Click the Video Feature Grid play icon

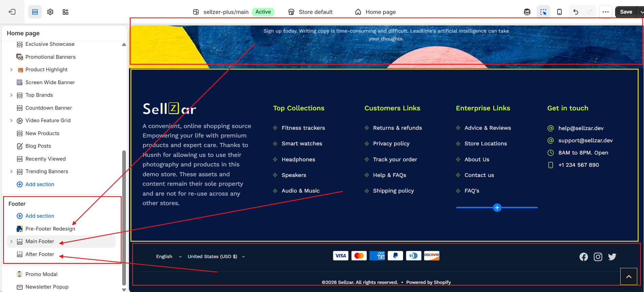[x=20, y=121]
